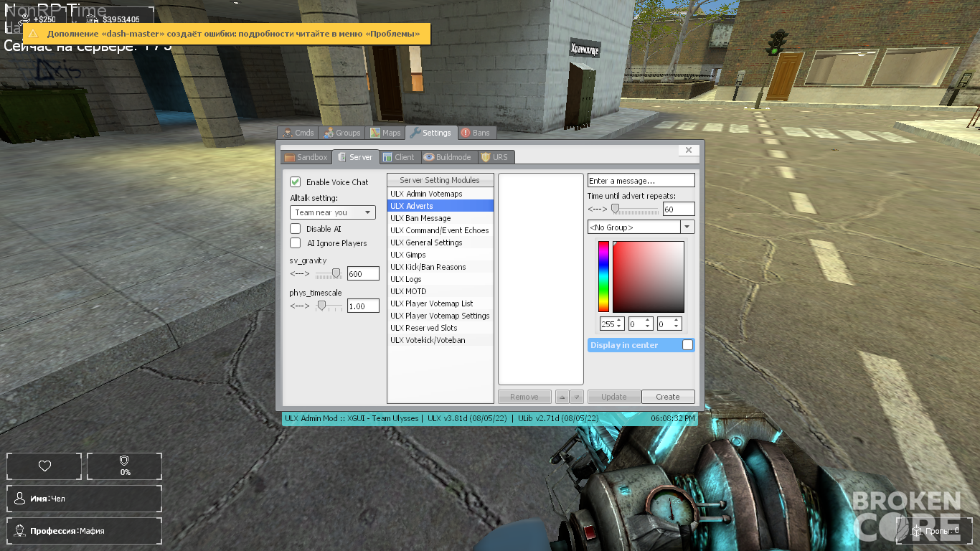This screenshot has width=980, height=551.
Task: Open the Cmds tab
Action: click(298, 133)
